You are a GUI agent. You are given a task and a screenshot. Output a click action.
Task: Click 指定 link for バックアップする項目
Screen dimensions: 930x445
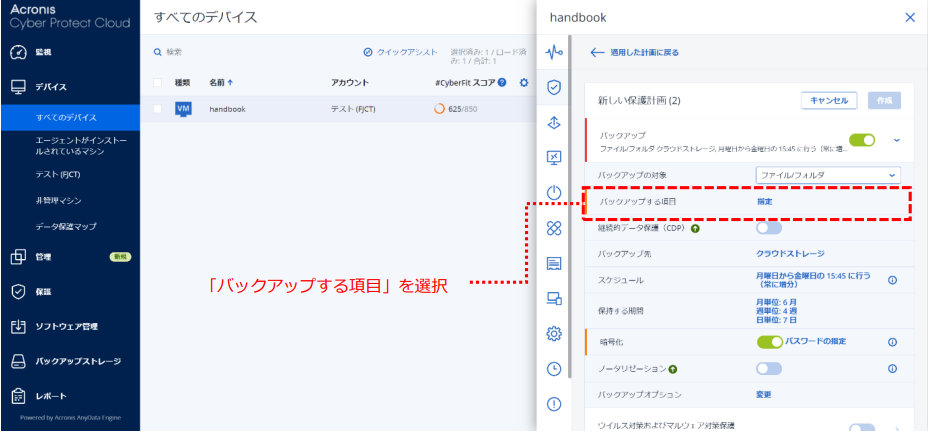pos(764,202)
